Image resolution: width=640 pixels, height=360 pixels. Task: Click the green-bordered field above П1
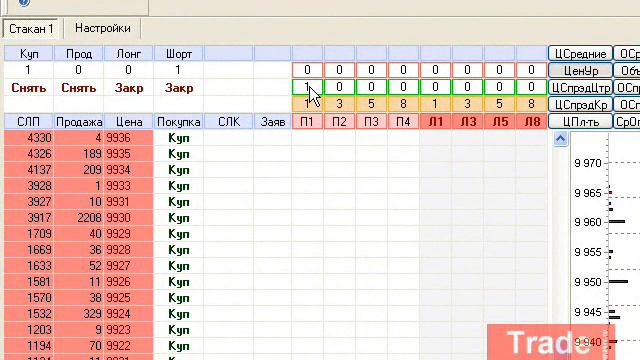coord(307,87)
